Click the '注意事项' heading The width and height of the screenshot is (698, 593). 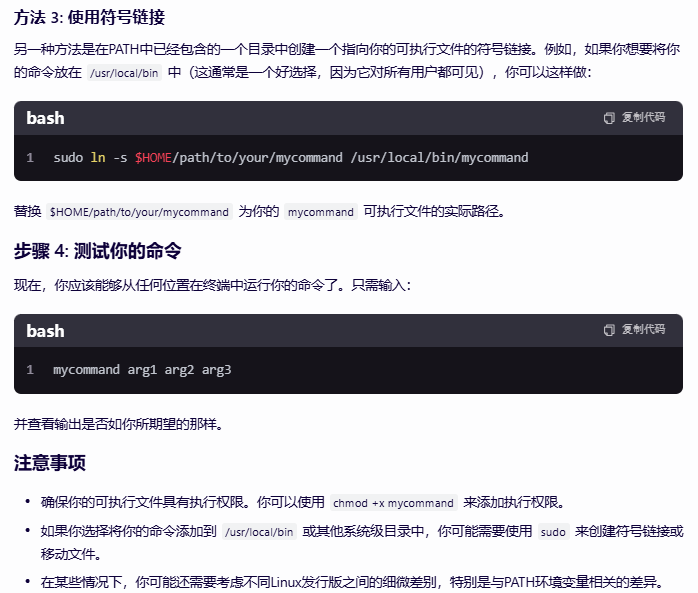tap(49, 463)
